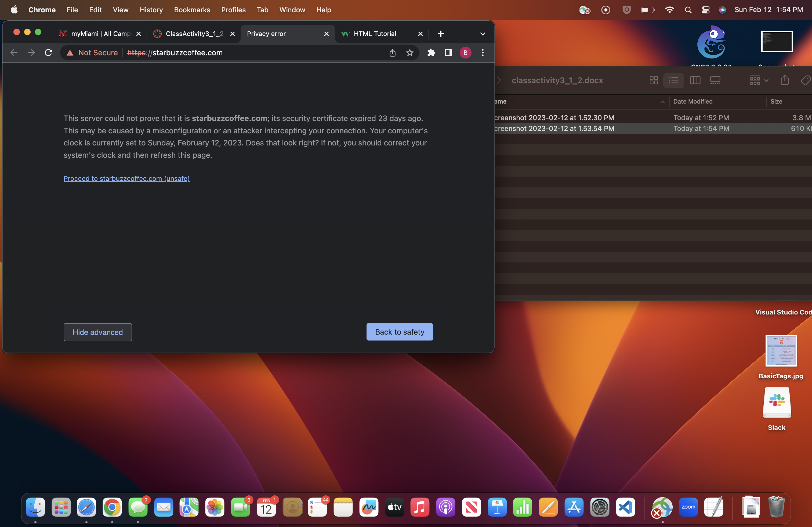Image resolution: width=812 pixels, height=527 pixels.
Task: Open Finder from the Dock
Action: (x=35, y=507)
